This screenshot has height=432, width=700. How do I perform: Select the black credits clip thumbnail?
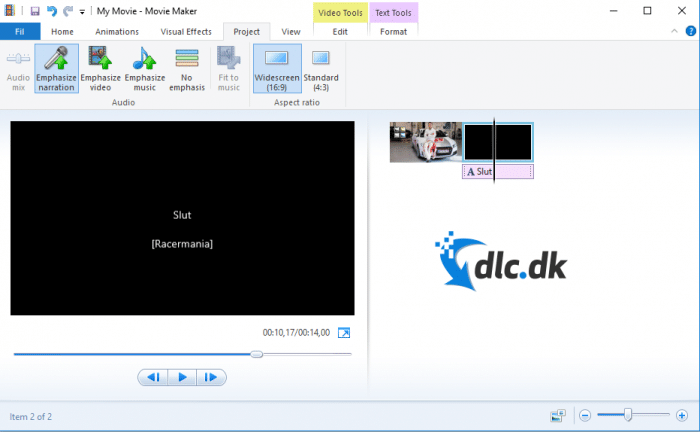(498, 142)
